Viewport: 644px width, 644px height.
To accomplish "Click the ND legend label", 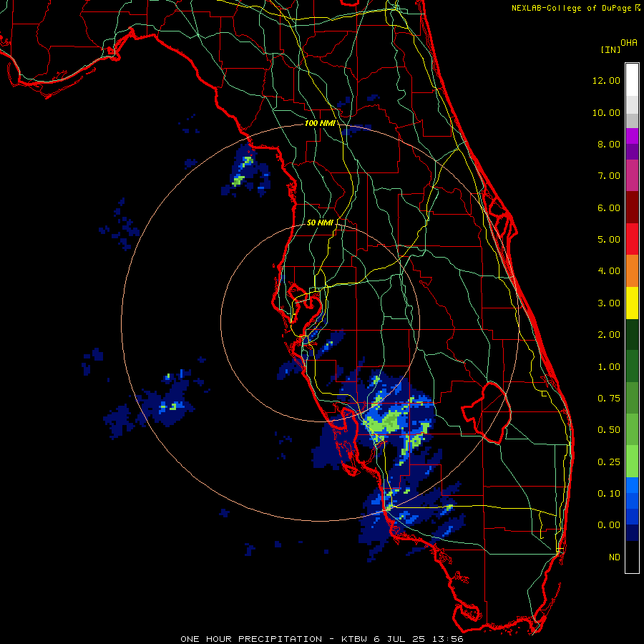I will 615,557.
